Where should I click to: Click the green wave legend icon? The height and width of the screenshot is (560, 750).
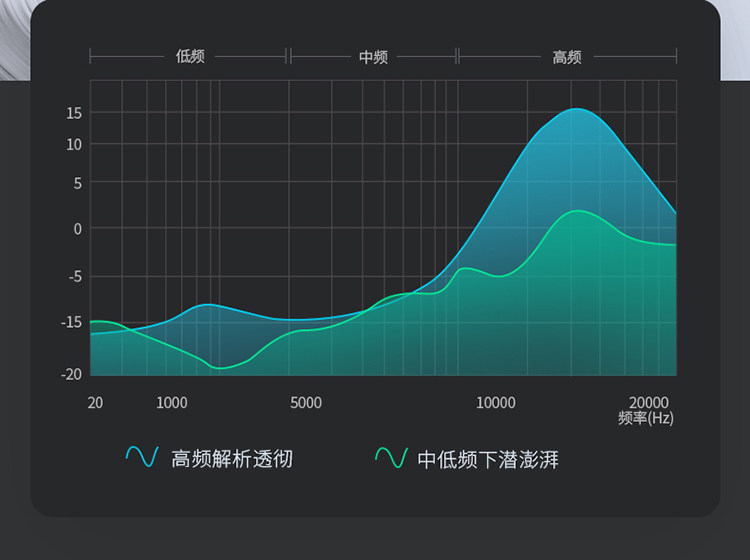[x=391, y=458]
